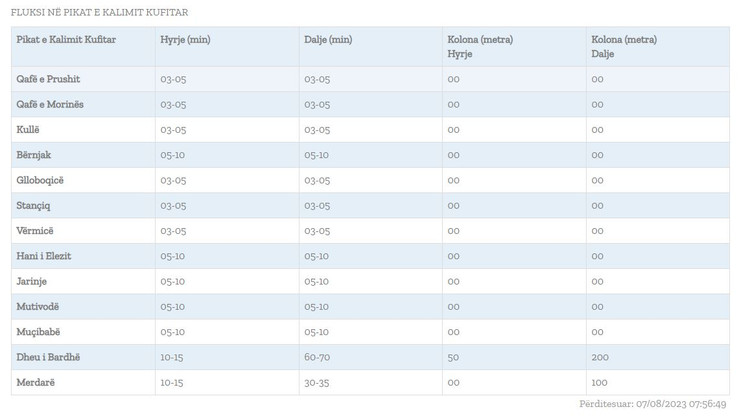This screenshot has height=416, width=750.
Task: Select Hani i Elezit row
Action: [43, 256]
